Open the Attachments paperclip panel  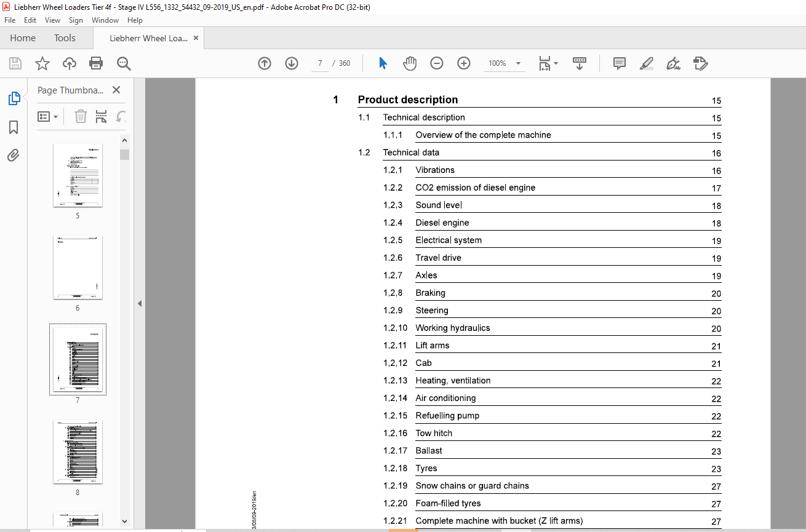tap(14, 155)
